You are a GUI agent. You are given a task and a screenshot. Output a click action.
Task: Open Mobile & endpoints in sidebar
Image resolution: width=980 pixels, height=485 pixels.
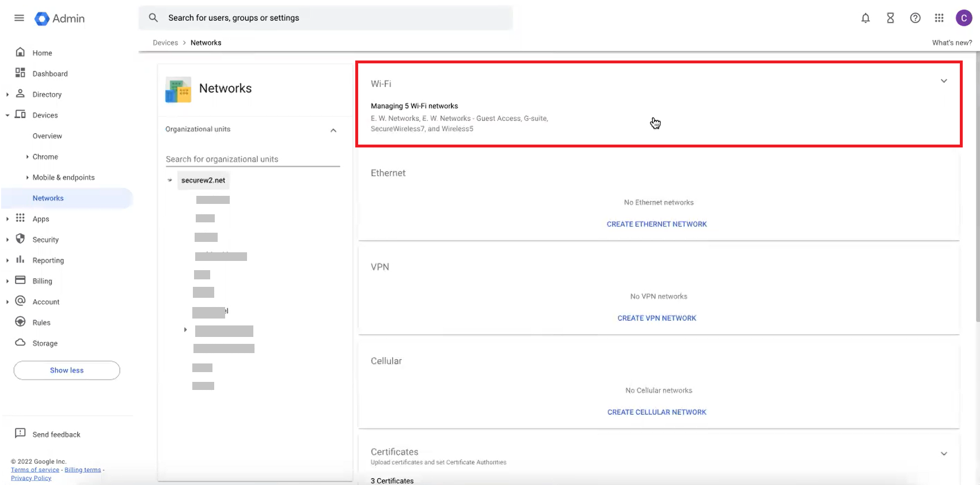[63, 177]
